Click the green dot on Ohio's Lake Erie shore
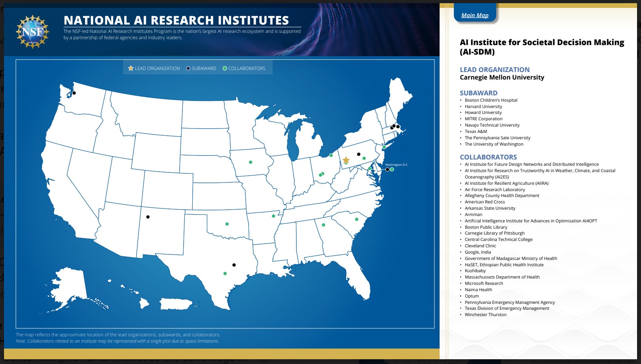Screen dimensions: 641x364 tap(331, 155)
